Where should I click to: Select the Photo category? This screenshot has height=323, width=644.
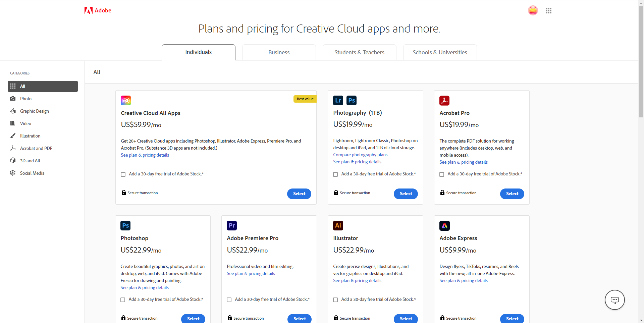[x=43, y=99]
